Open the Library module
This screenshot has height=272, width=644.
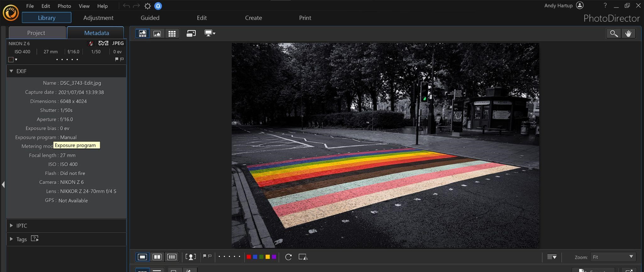(47, 18)
